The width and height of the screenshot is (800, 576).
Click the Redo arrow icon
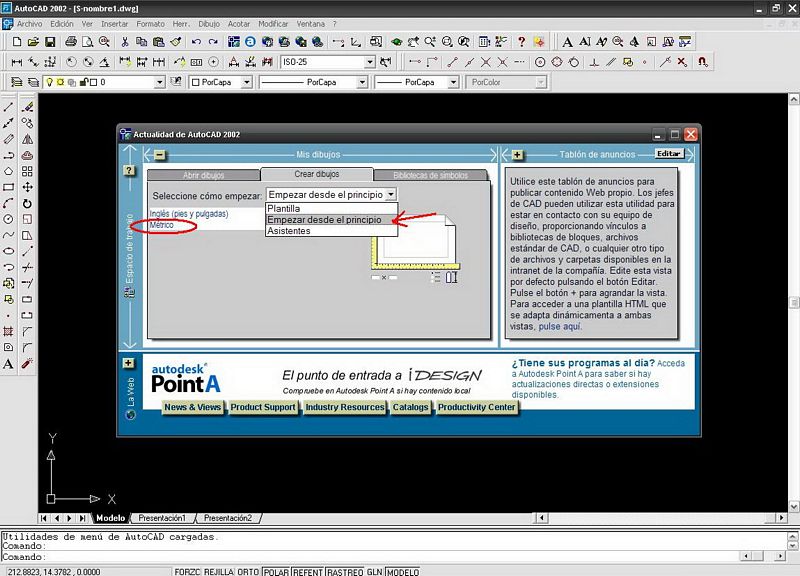tap(213, 42)
